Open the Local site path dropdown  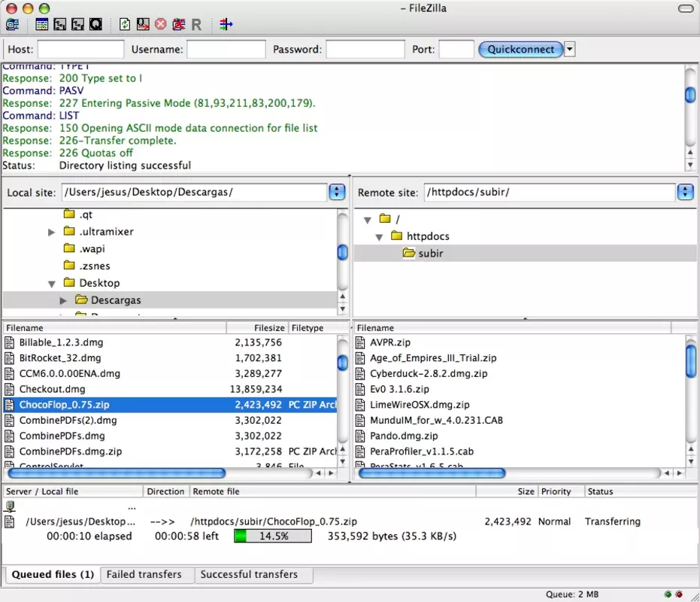coord(337,192)
